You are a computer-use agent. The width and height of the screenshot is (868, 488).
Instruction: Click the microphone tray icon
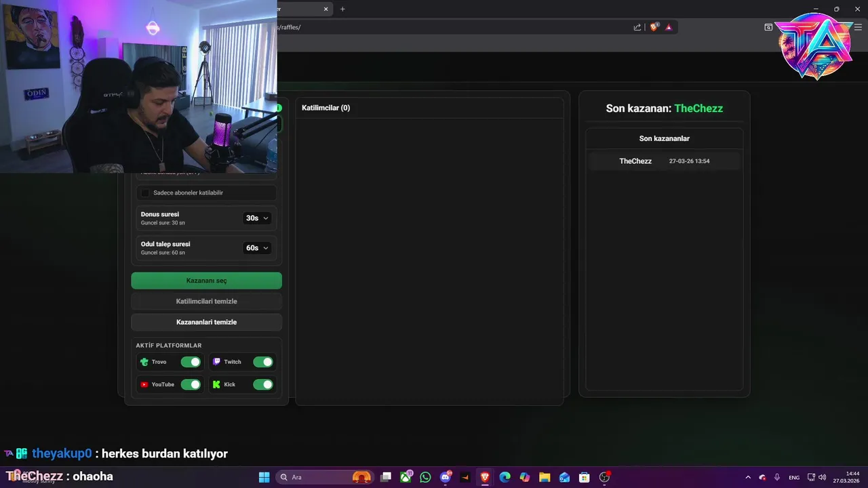click(777, 477)
